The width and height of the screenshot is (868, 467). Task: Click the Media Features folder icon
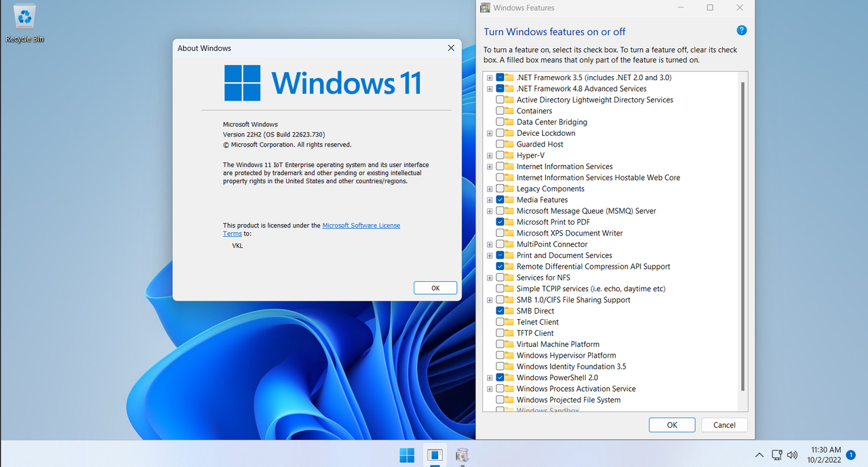(509, 200)
